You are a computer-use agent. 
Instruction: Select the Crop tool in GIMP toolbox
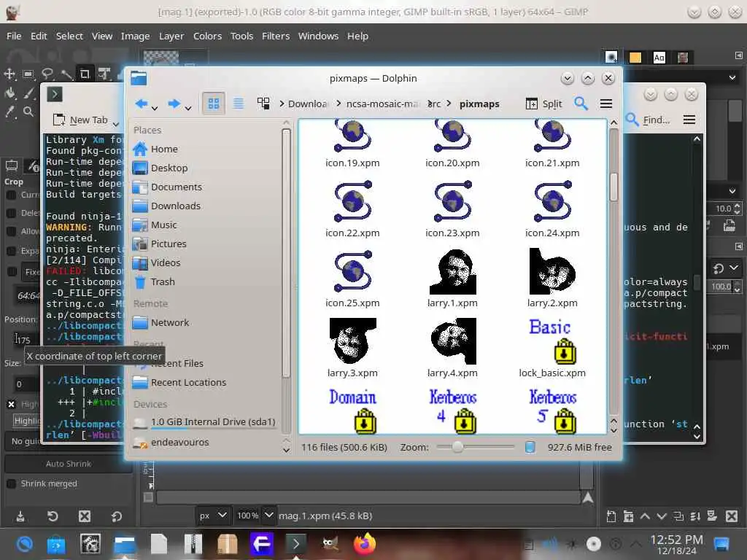[x=85, y=74]
